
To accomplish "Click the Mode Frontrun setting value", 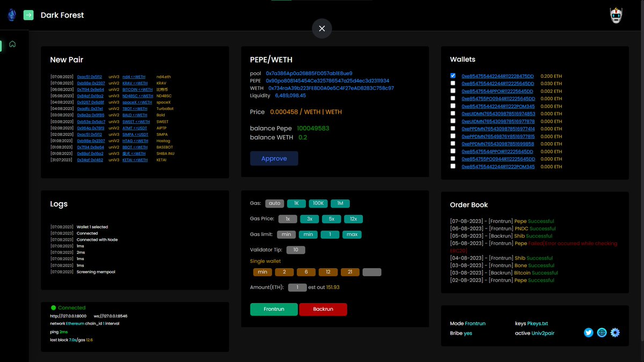I will 475,323.
